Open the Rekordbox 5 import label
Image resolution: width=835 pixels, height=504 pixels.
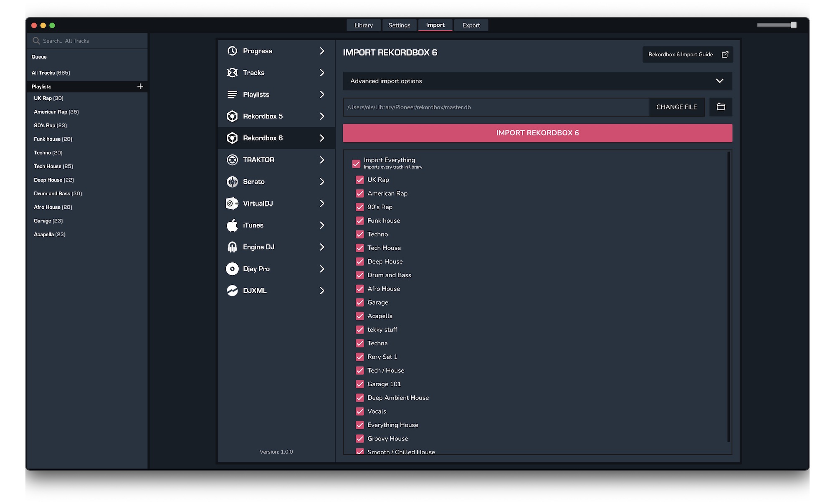[x=263, y=116]
